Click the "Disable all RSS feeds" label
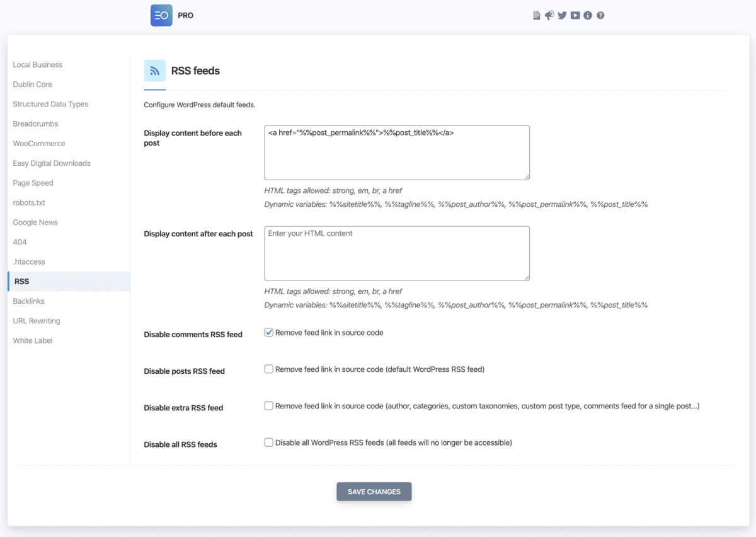The image size is (756, 537). pyautogui.click(x=180, y=444)
